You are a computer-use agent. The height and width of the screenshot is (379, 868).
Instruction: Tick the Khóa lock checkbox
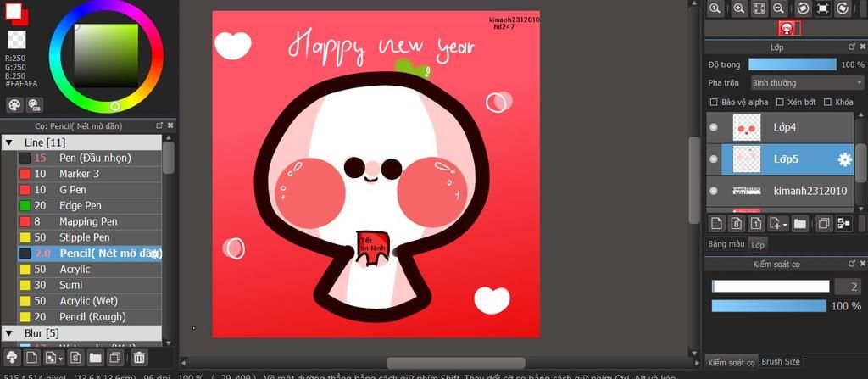tap(827, 102)
